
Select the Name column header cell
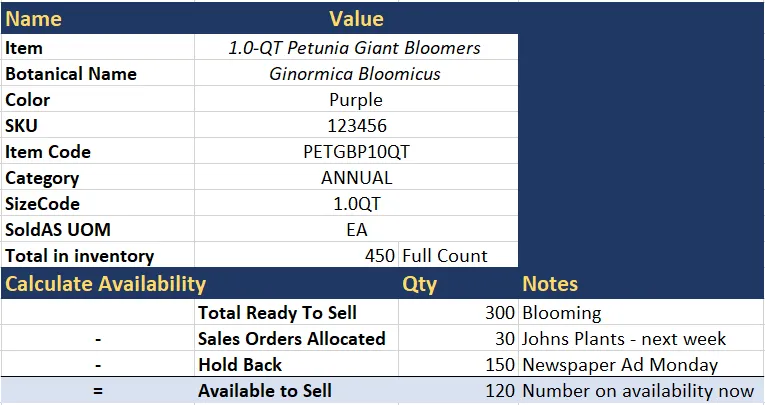(98, 19)
